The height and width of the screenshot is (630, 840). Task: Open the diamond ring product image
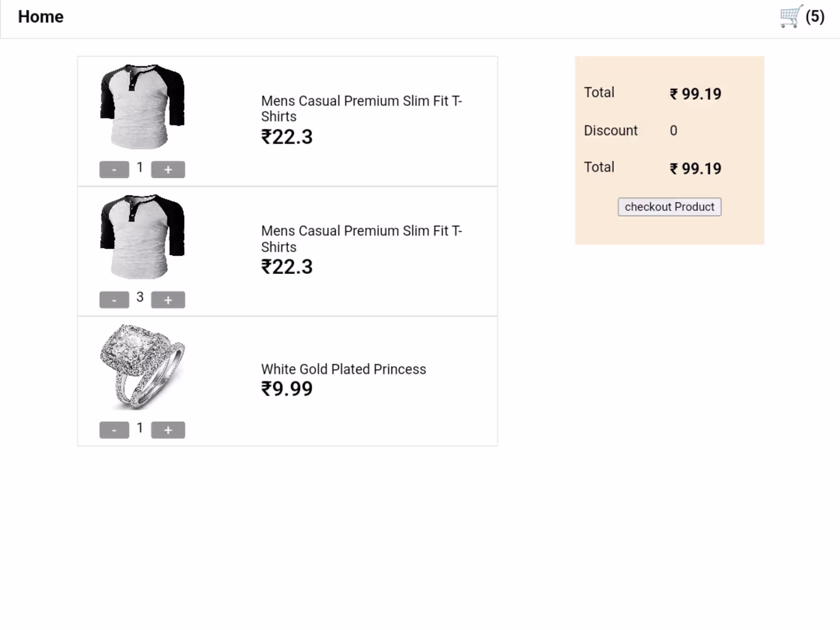point(142,366)
